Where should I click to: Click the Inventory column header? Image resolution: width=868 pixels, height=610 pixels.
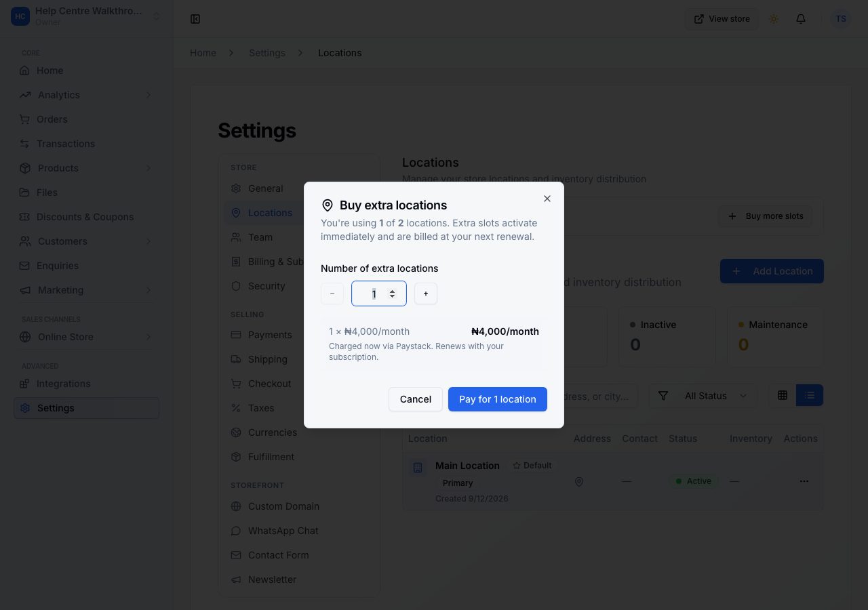[x=751, y=439]
